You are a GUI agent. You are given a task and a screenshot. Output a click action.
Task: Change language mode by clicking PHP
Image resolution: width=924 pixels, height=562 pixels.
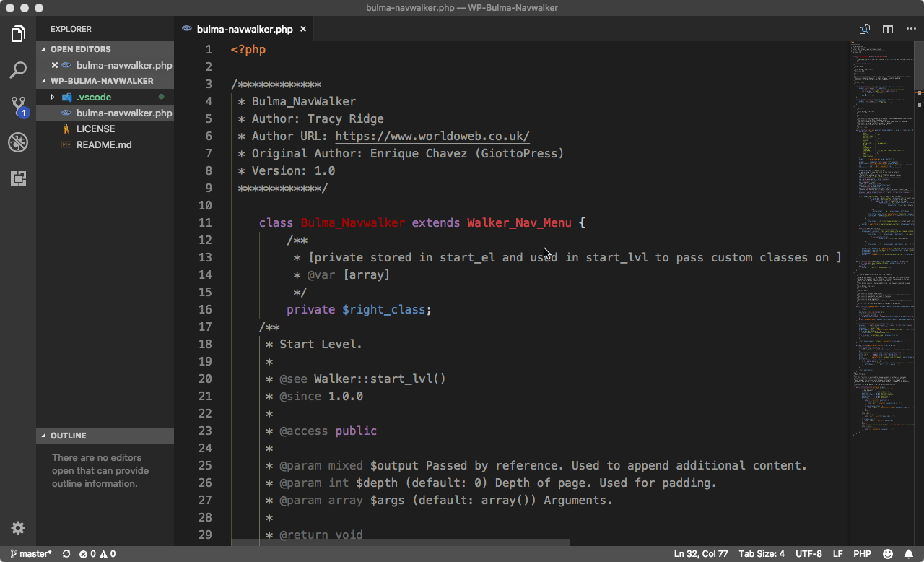click(x=862, y=553)
